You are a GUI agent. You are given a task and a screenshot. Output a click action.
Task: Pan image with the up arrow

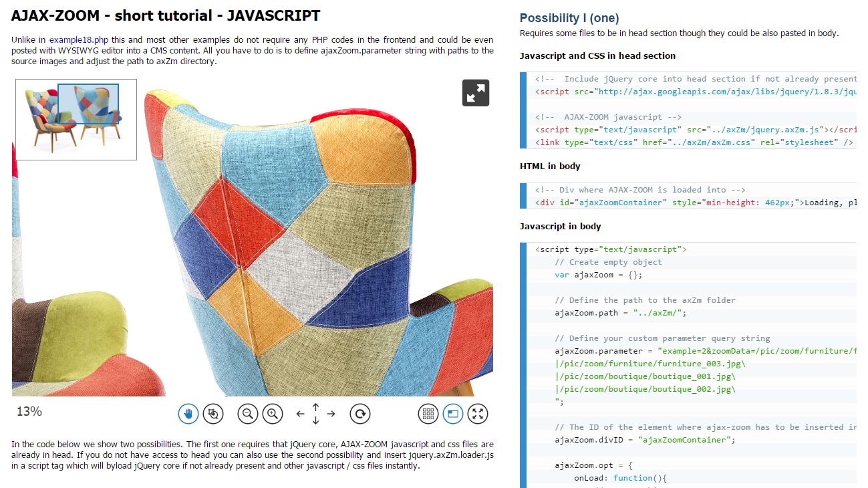coord(315,406)
